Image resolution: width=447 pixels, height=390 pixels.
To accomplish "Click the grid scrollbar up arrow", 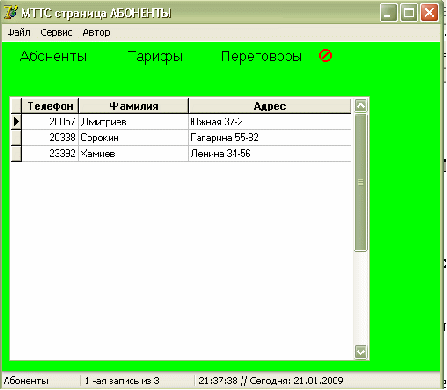I will [x=360, y=106].
